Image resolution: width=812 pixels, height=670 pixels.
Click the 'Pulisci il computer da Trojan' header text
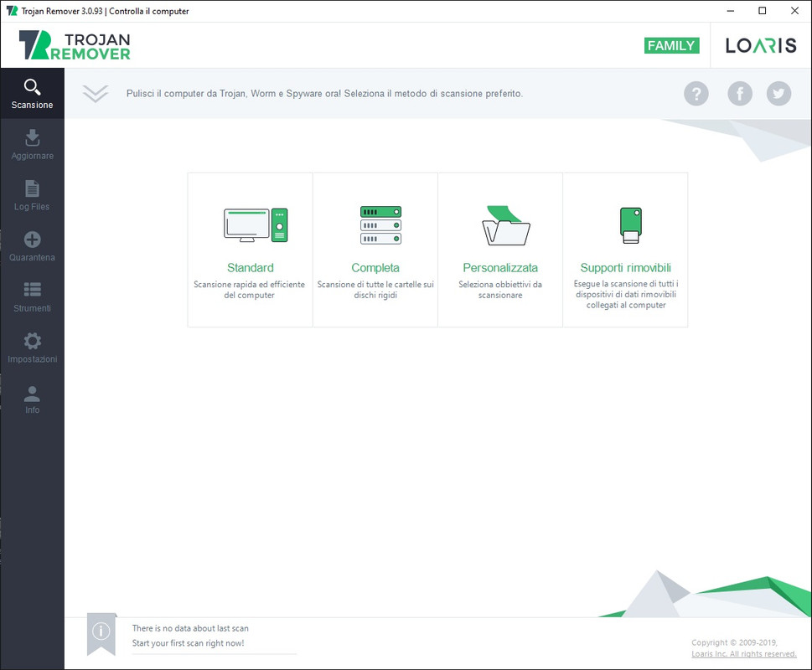pos(324,94)
